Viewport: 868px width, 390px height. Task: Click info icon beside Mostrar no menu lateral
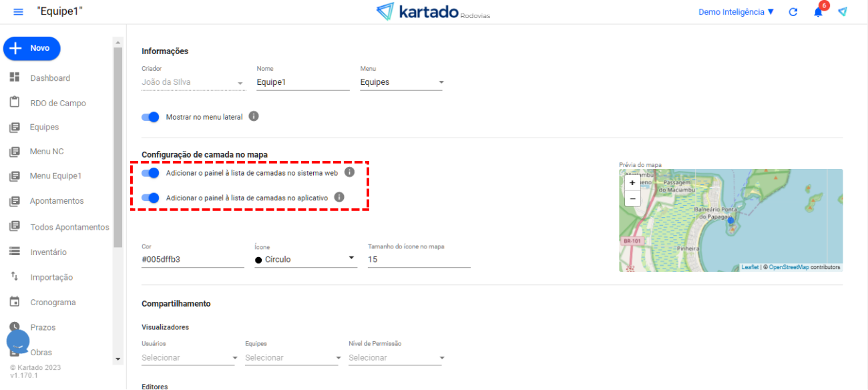pos(254,116)
